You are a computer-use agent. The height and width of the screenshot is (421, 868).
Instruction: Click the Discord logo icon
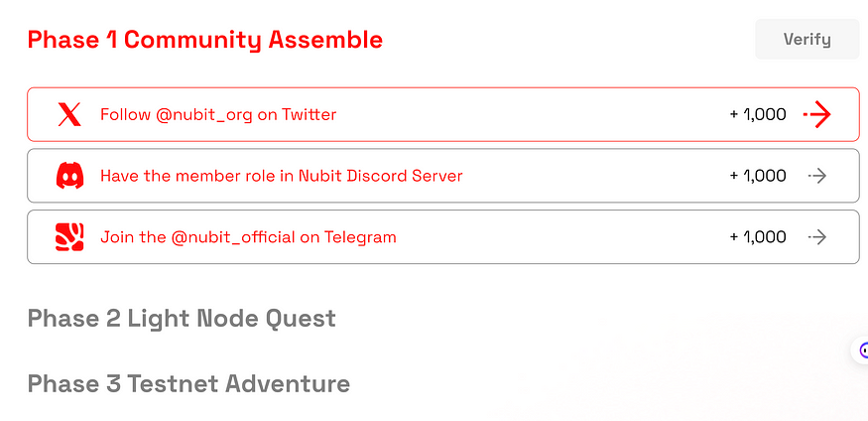[x=69, y=176]
